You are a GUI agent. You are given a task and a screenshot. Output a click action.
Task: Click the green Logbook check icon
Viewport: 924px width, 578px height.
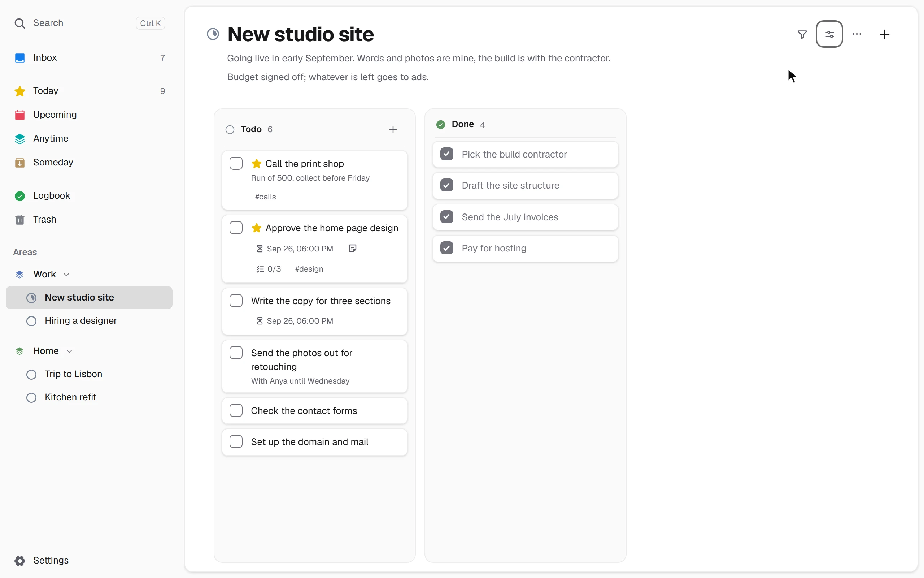[19, 196]
